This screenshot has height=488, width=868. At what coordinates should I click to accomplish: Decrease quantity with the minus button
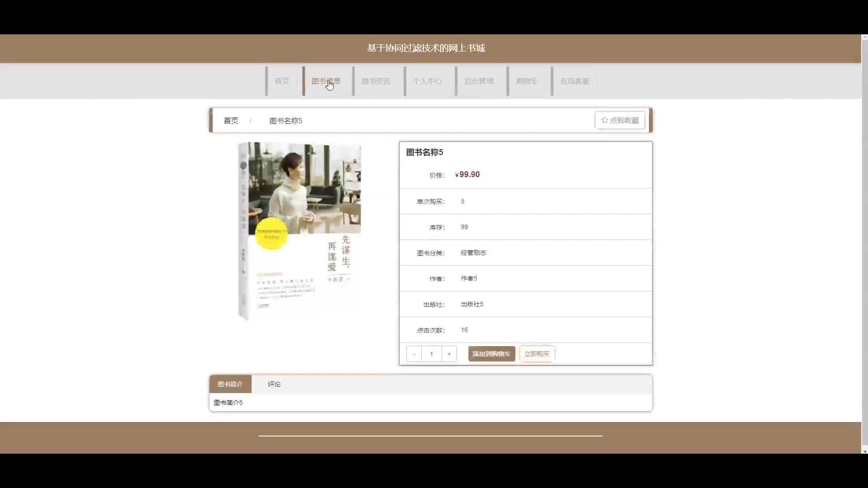pos(414,354)
